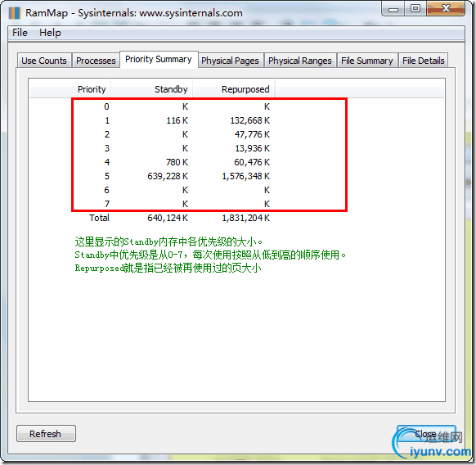
Task: Open the Help menu
Action: click(x=50, y=33)
